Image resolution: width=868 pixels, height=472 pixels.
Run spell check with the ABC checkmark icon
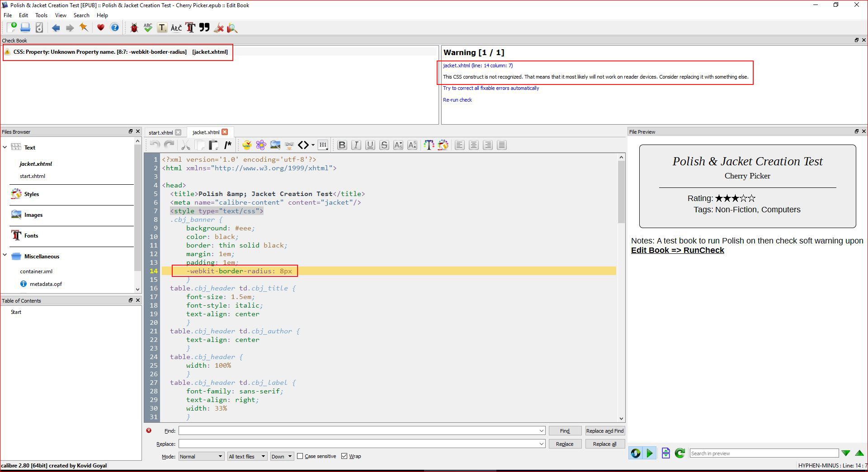[148, 28]
